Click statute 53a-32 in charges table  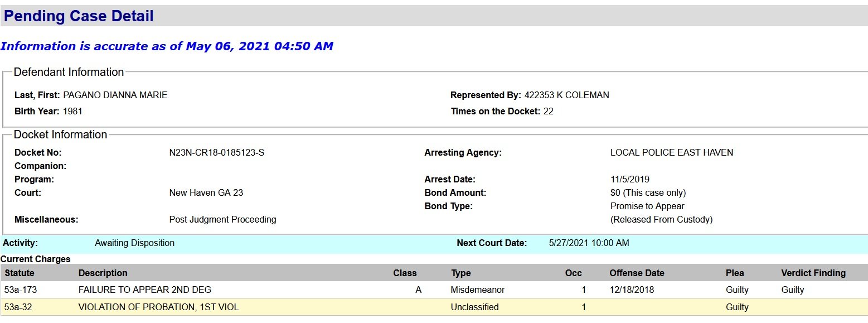(18, 307)
